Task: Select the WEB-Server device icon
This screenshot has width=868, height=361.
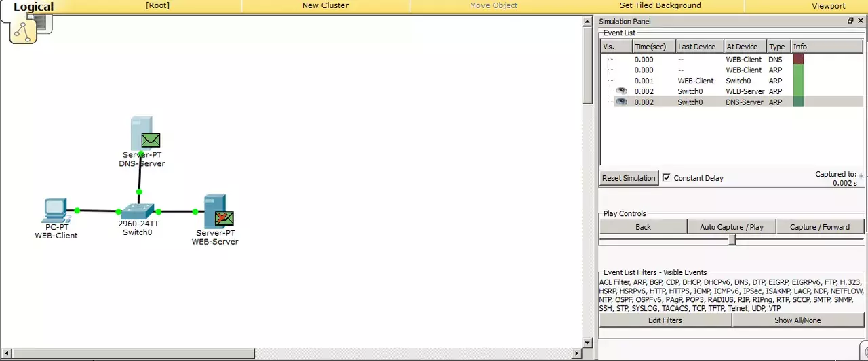Action: pyautogui.click(x=215, y=211)
